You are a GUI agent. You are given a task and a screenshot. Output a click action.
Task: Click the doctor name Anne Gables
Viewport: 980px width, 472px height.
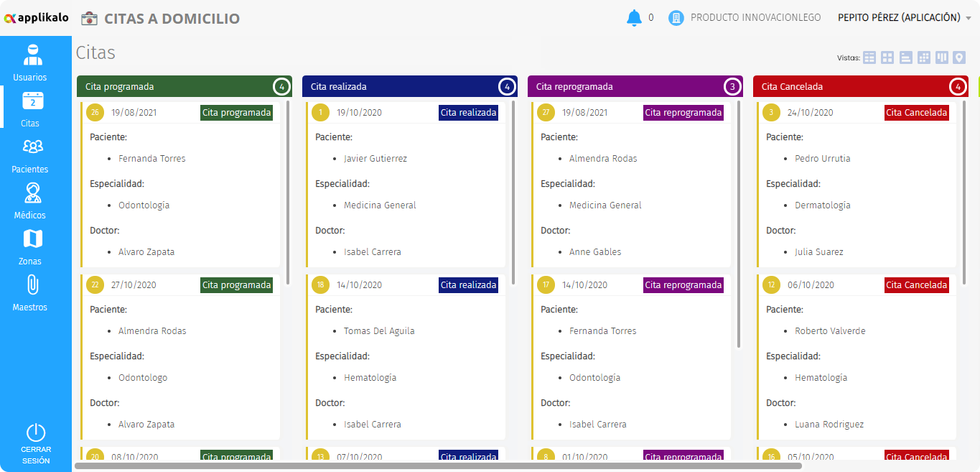(595, 252)
